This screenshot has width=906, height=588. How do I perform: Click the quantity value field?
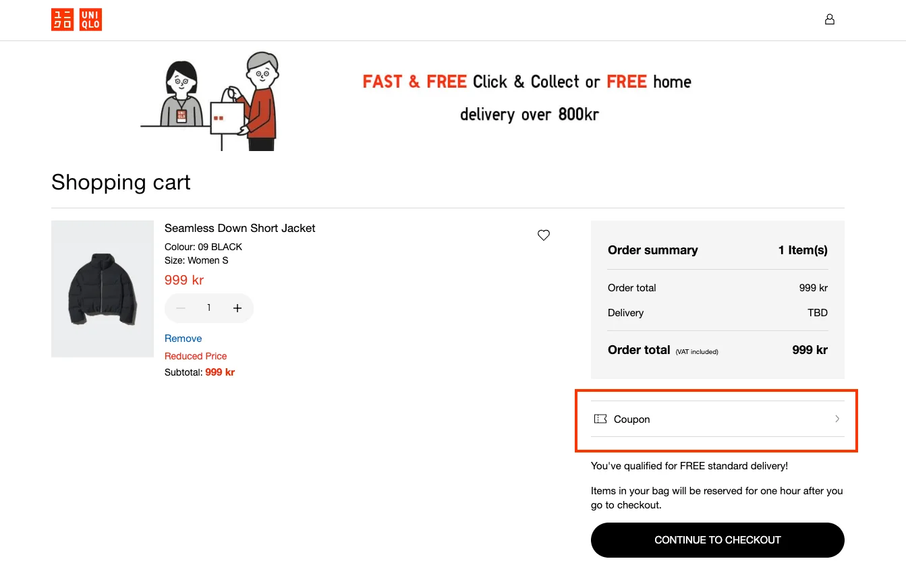click(x=209, y=308)
